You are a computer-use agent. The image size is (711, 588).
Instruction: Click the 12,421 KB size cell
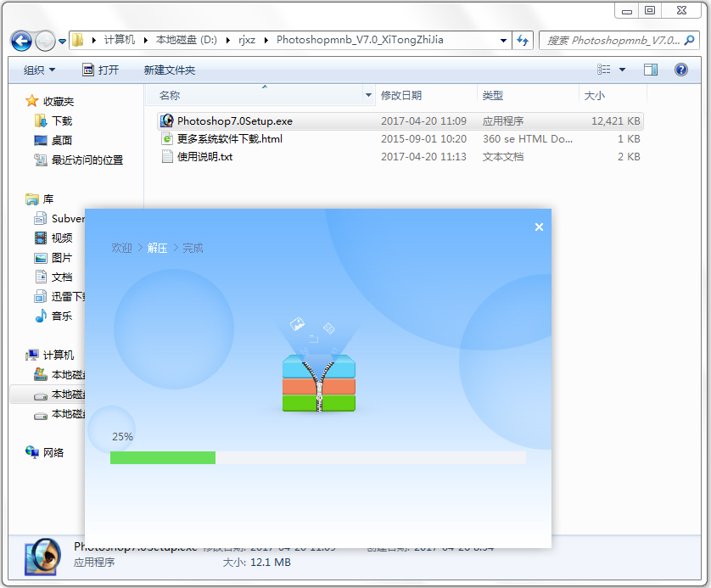[615, 121]
